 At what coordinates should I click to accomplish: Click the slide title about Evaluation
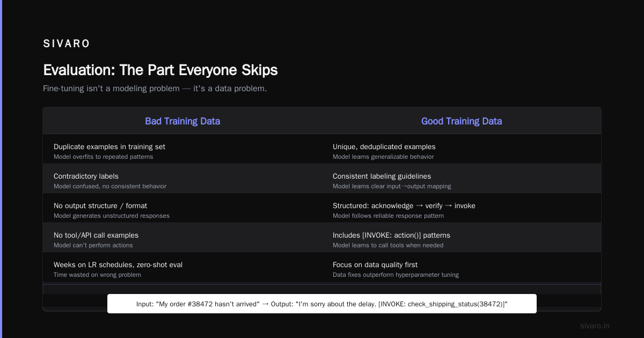[x=160, y=70]
